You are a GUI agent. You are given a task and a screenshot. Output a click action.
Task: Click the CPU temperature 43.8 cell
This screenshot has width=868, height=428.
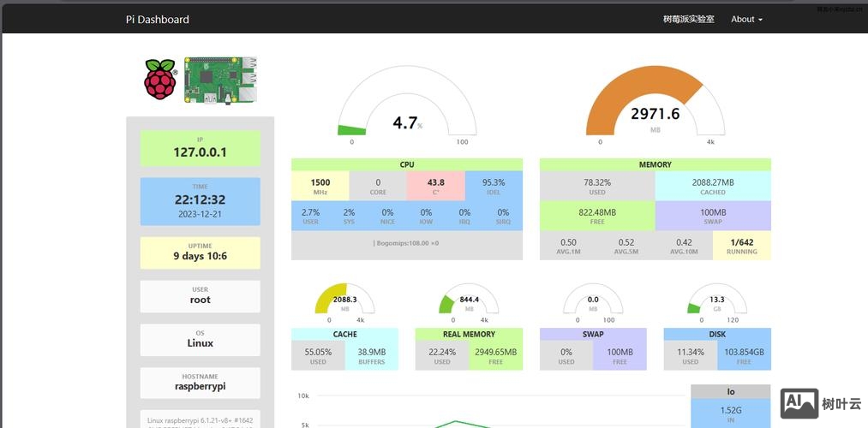[x=435, y=186]
